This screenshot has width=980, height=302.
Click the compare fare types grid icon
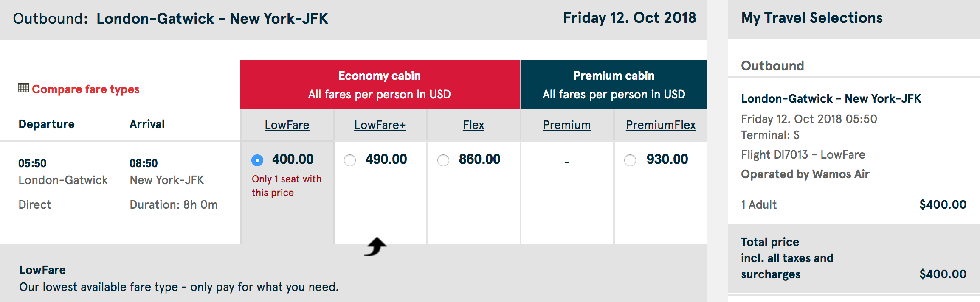pyautogui.click(x=23, y=88)
